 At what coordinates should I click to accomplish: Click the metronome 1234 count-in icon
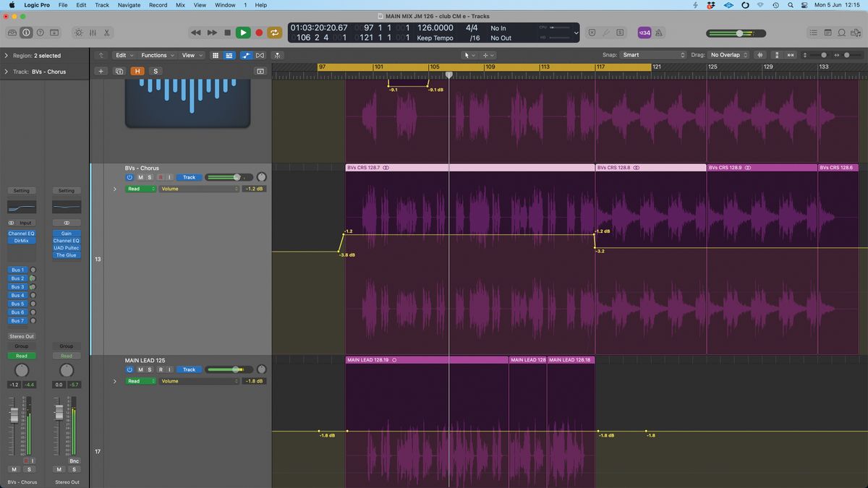pyautogui.click(x=644, y=33)
